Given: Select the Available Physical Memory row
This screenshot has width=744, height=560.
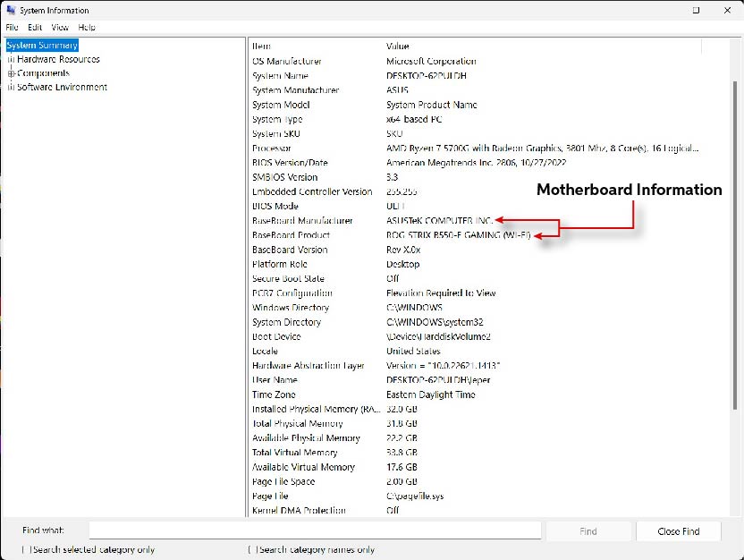Looking at the screenshot, I should point(475,438).
